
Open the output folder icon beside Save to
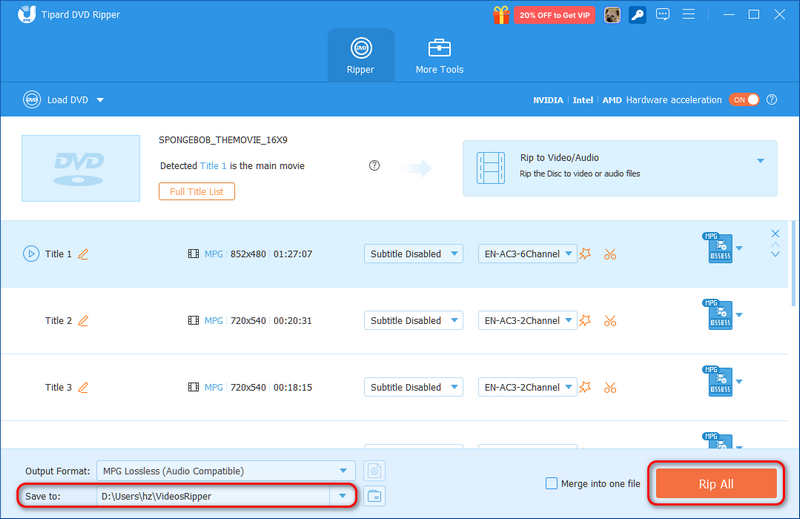coord(374,496)
